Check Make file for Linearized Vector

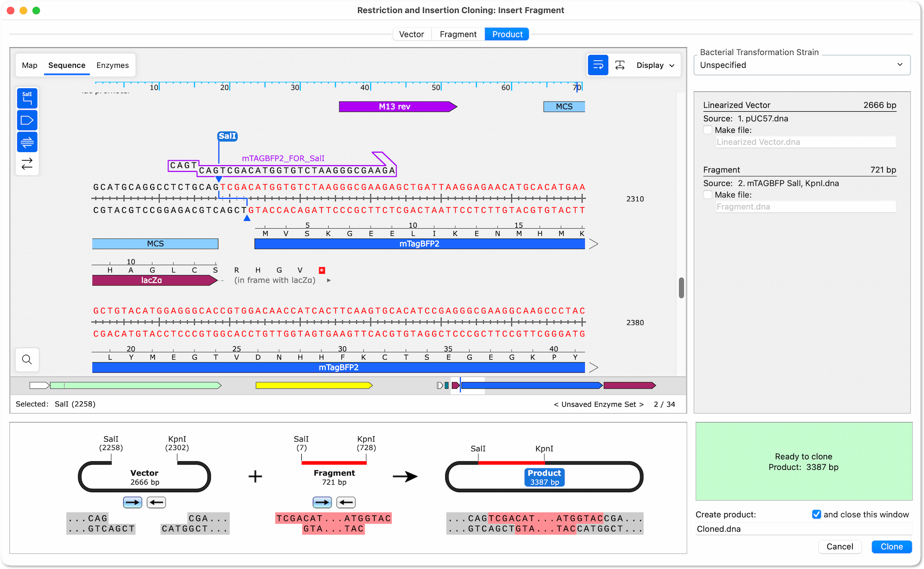coord(707,130)
